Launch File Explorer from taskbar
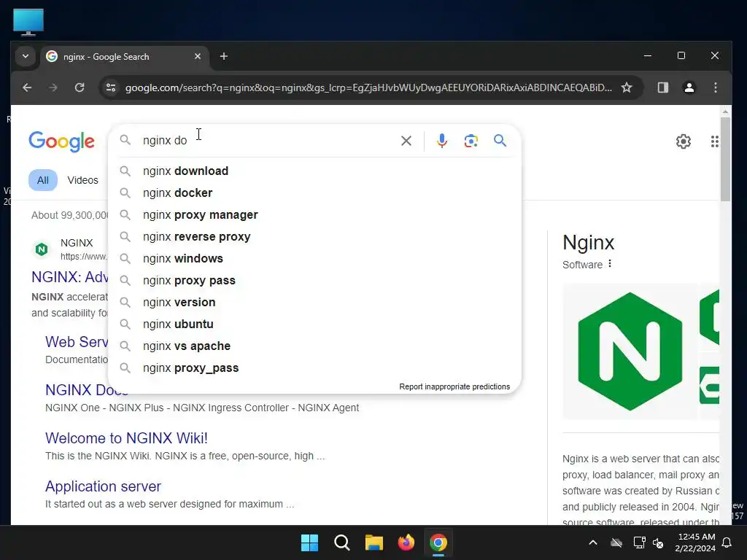The image size is (747, 560). 374,542
